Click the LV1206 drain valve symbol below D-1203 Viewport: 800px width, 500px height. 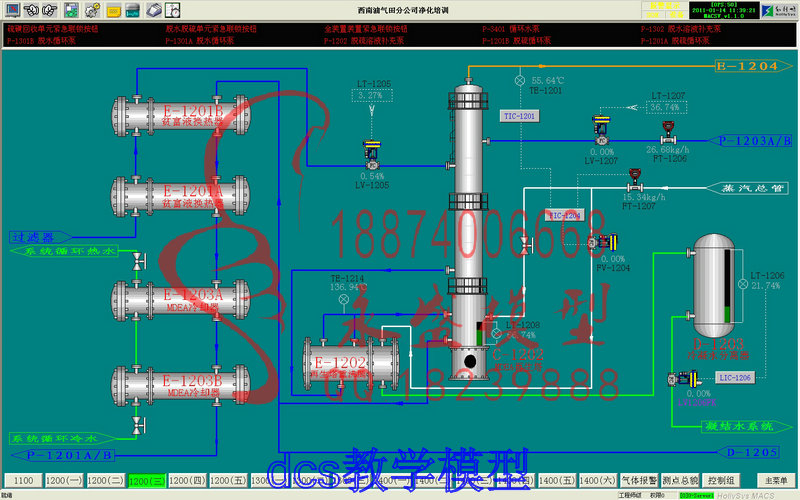pyautogui.click(x=683, y=379)
